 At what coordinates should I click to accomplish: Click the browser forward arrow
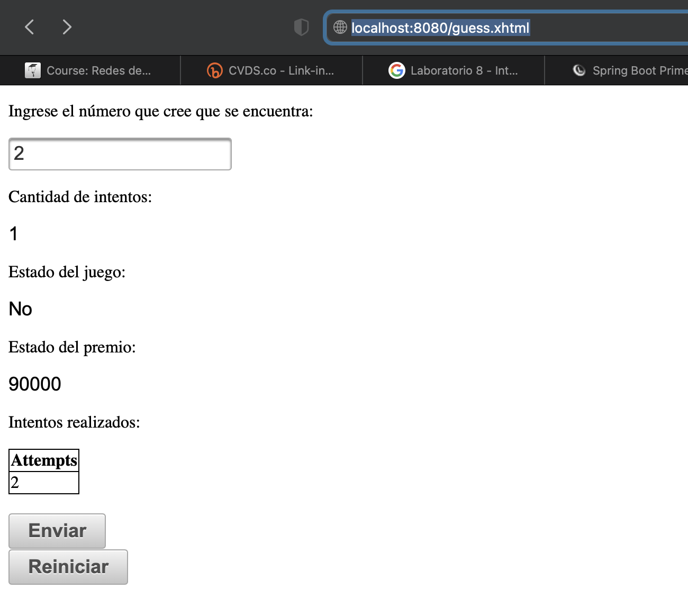67,27
